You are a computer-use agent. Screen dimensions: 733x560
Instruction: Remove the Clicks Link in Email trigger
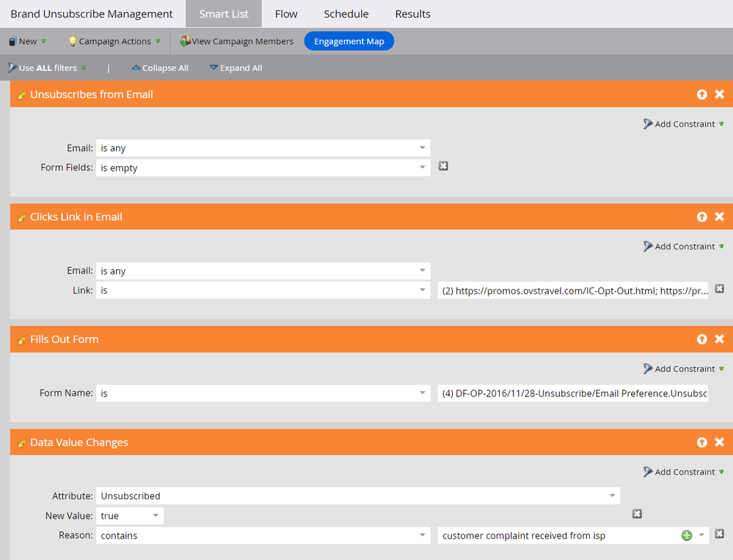[720, 217]
